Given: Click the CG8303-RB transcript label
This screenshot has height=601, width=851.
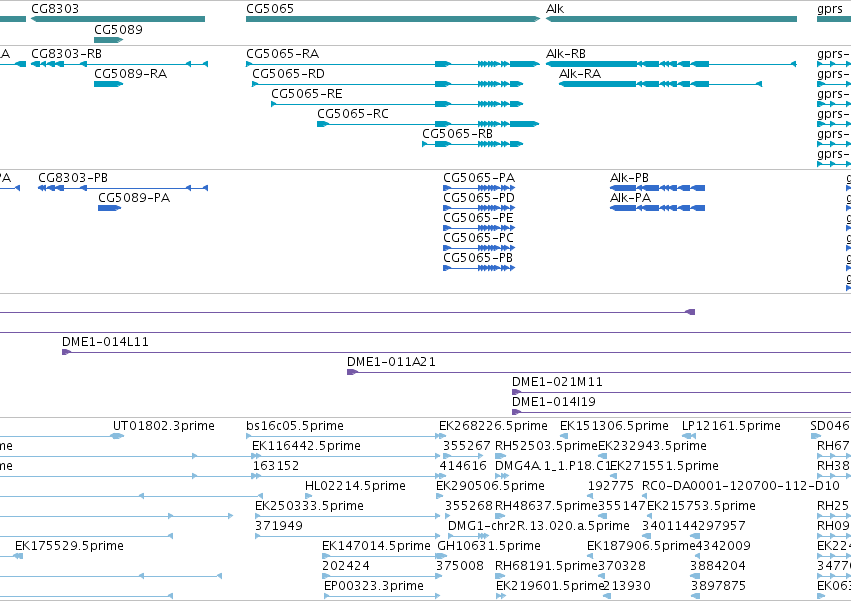Looking at the screenshot, I should [66, 54].
